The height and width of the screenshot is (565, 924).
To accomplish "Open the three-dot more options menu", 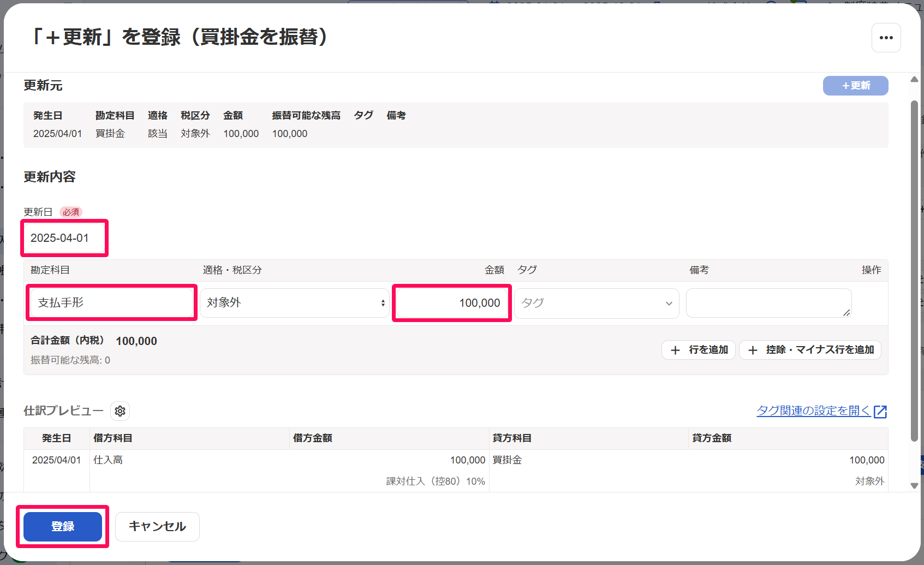I will (x=886, y=38).
